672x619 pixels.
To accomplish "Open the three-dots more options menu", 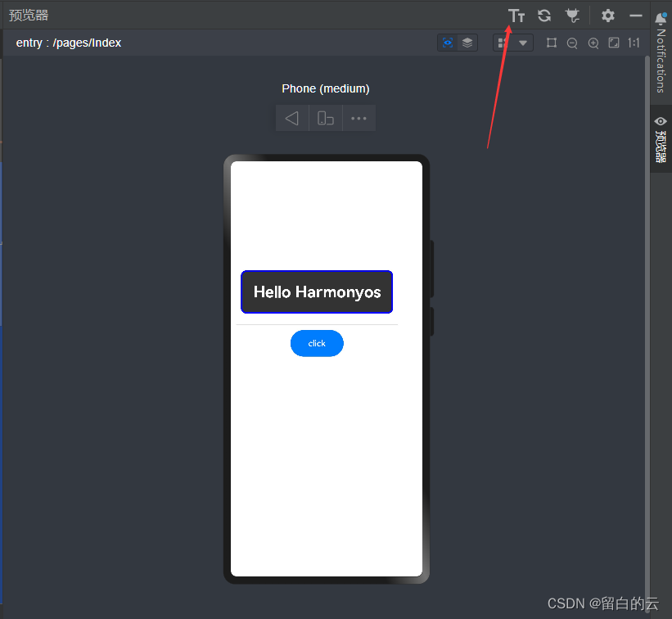I will tap(359, 118).
